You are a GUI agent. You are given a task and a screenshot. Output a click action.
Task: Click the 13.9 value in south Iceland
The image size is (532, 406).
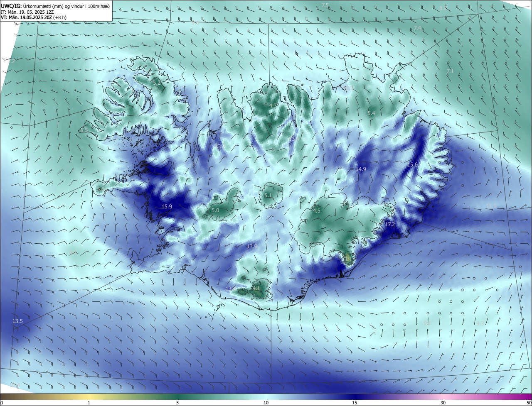click(252, 247)
